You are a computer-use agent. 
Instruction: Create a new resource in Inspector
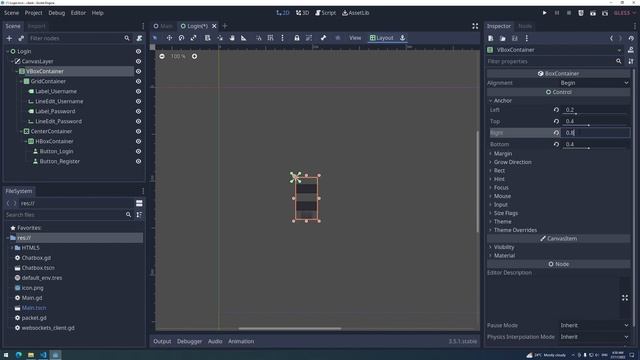[x=491, y=38]
